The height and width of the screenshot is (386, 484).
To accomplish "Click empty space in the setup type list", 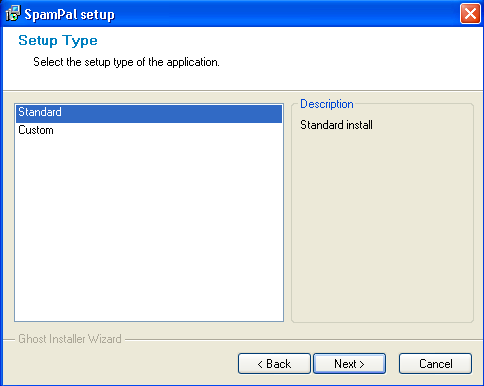I will point(149,227).
